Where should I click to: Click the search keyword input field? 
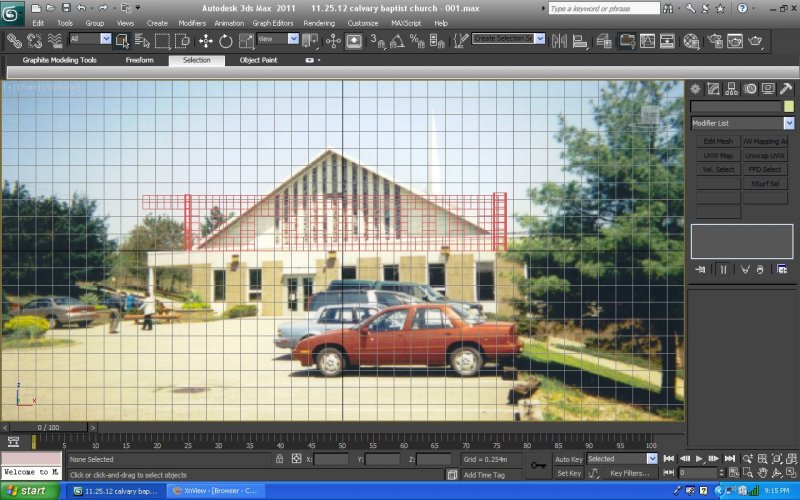point(604,8)
